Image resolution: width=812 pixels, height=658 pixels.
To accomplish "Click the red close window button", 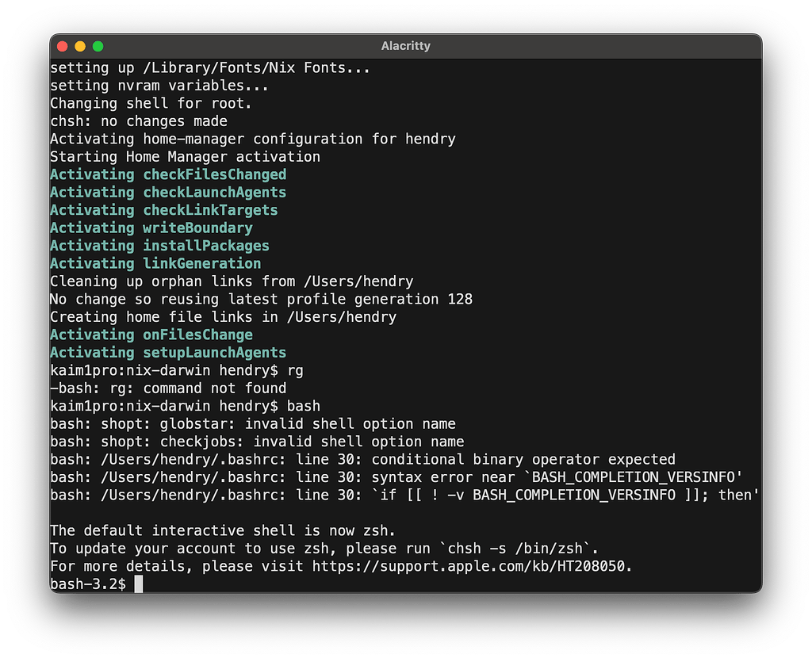I will (x=62, y=46).
